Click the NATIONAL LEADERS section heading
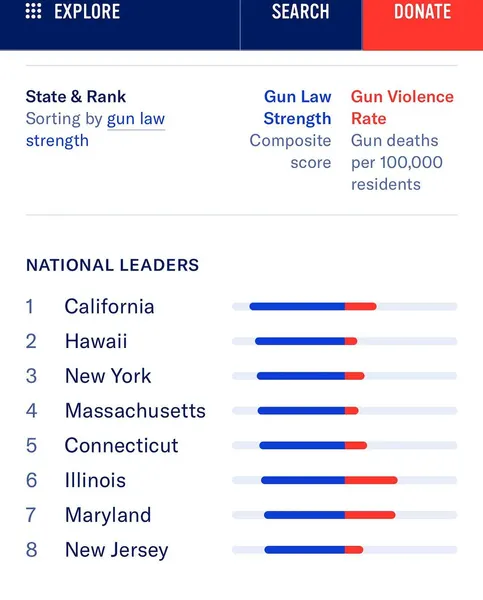The height and width of the screenshot is (600, 483). pos(113,265)
